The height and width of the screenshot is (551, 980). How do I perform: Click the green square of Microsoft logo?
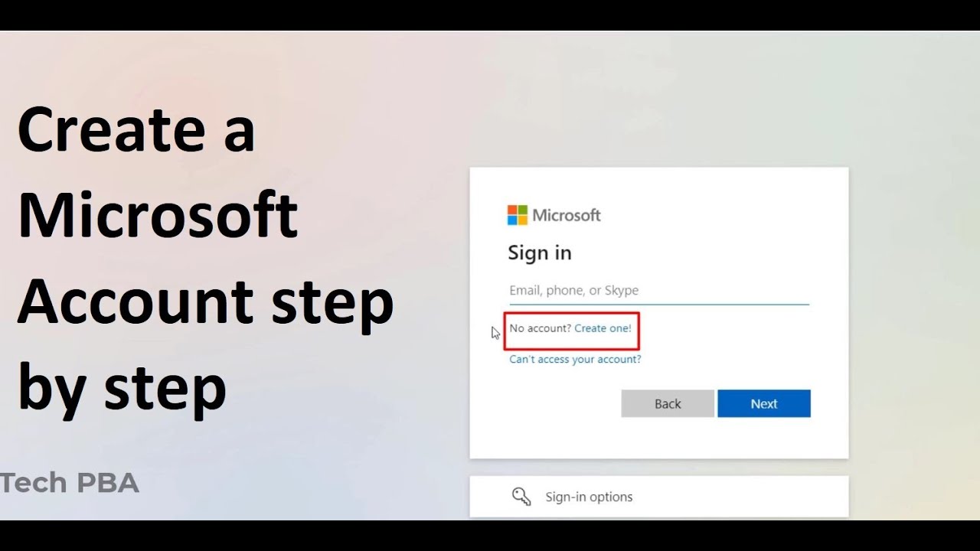(x=523, y=210)
